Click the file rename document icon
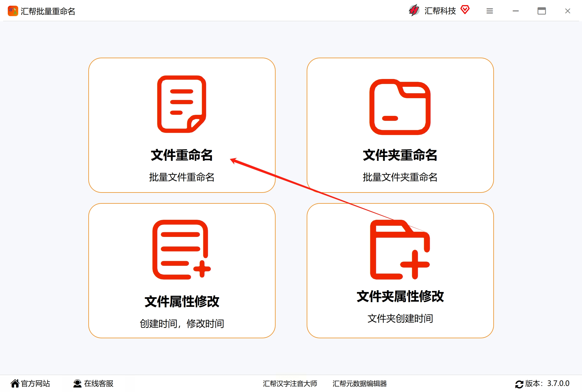 [x=181, y=104]
